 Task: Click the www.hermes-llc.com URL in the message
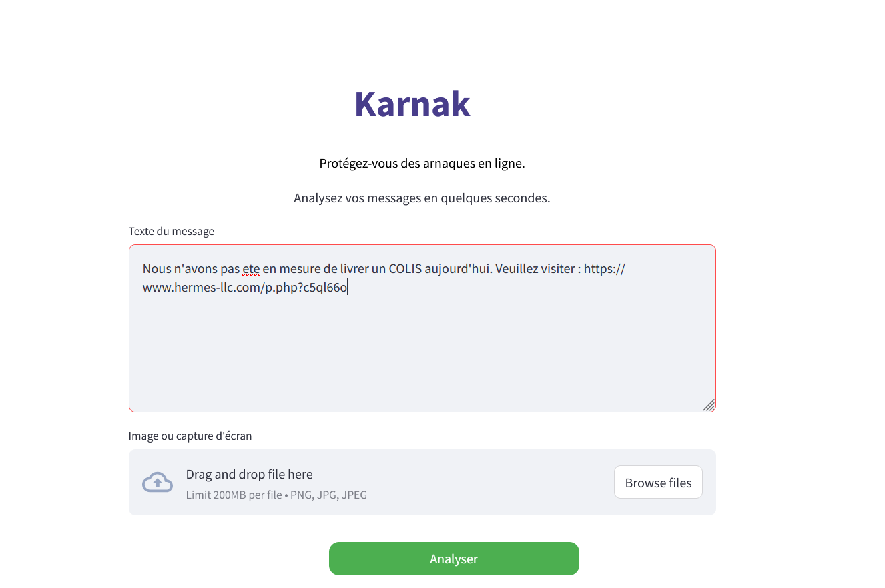point(244,288)
